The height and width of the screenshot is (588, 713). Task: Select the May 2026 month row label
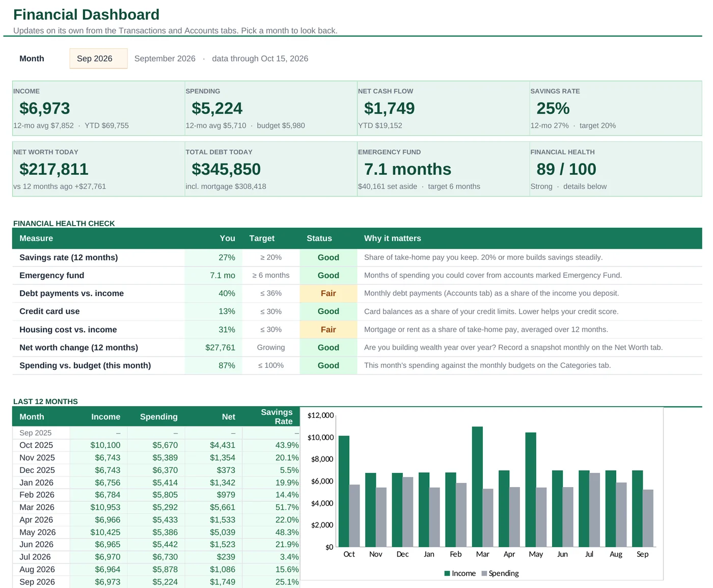coord(38,532)
